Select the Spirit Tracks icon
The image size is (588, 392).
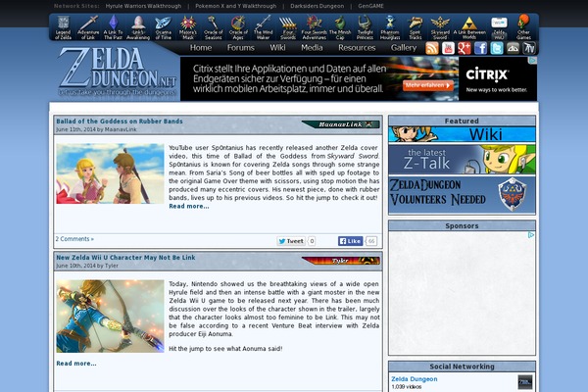pos(416,27)
